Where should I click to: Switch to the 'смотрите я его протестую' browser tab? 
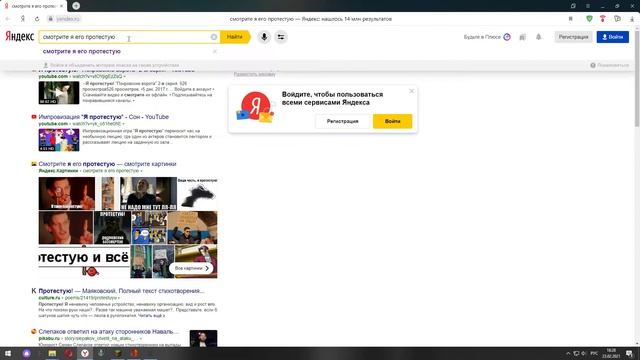pos(33,6)
